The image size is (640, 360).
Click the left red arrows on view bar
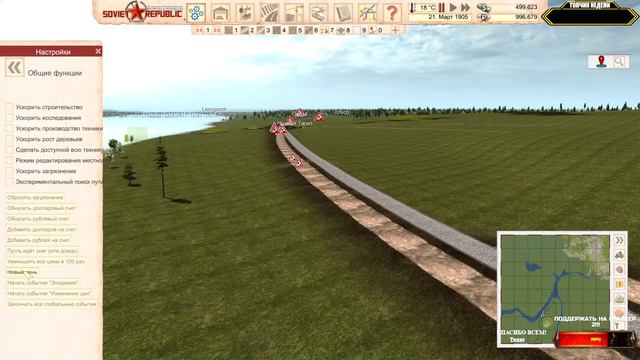199,30
